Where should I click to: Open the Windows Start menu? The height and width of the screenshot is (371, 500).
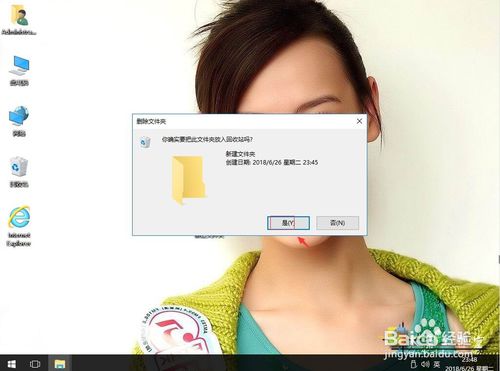[x=12, y=364]
